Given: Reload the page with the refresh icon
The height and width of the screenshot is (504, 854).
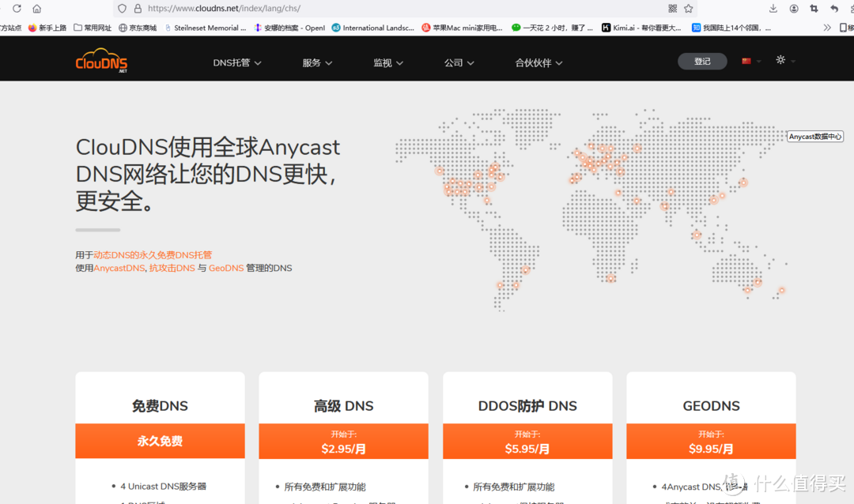Looking at the screenshot, I should coord(17,9).
